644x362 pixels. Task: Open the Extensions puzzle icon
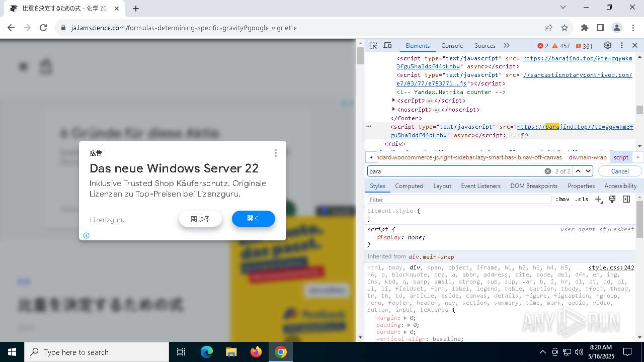coord(584,28)
